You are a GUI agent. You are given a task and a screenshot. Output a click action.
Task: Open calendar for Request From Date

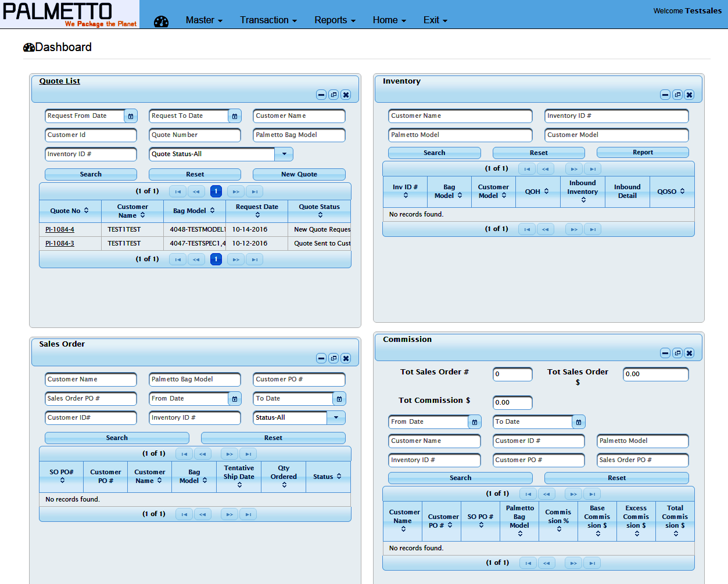tap(131, 116)
